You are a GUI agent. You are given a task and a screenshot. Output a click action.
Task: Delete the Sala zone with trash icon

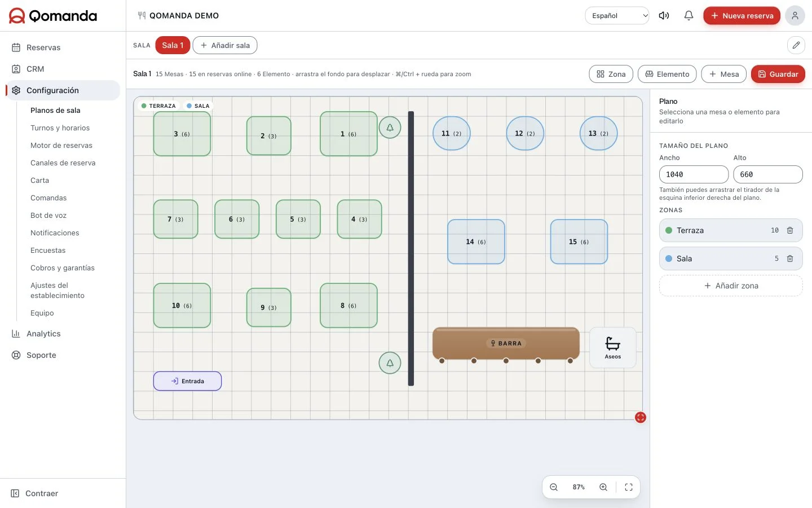coord(790,259)
